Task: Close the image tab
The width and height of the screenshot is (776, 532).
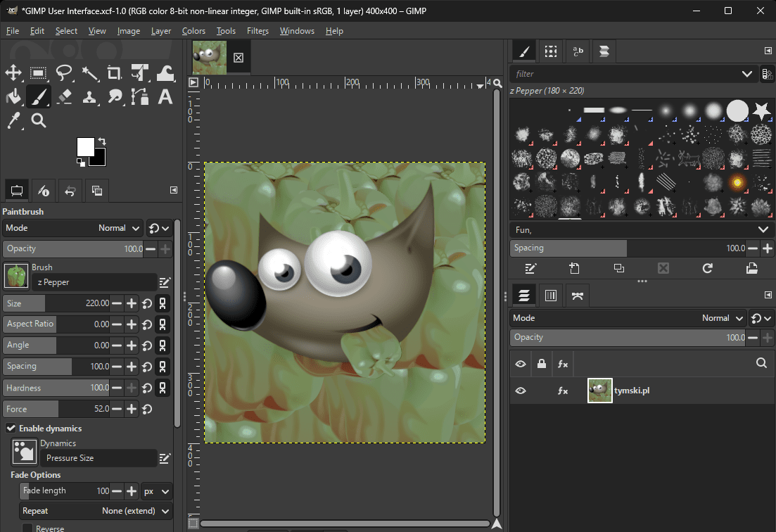Action: click(238, 58)
